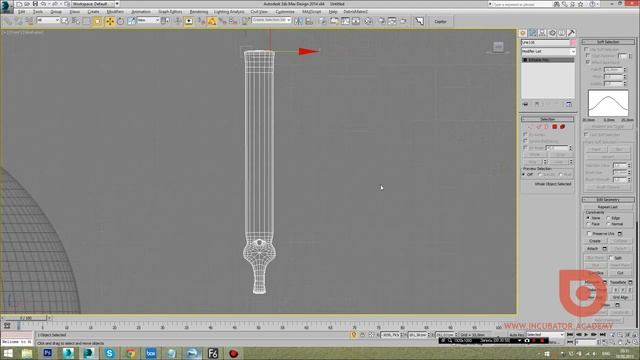This screenshot has height=360, width=640.
Task: Activate the Select Object tool in main toolbar
Action: point(65,20)
